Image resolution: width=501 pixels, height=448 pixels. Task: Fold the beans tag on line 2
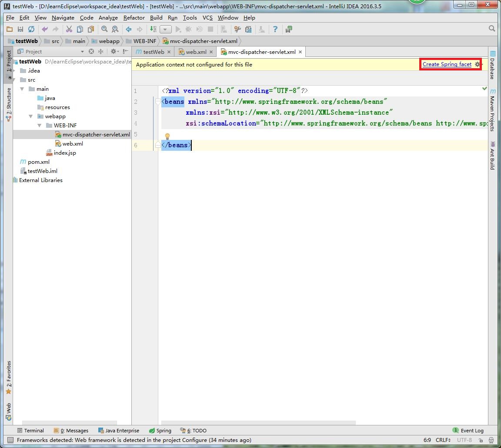click(x=158, y=102)
